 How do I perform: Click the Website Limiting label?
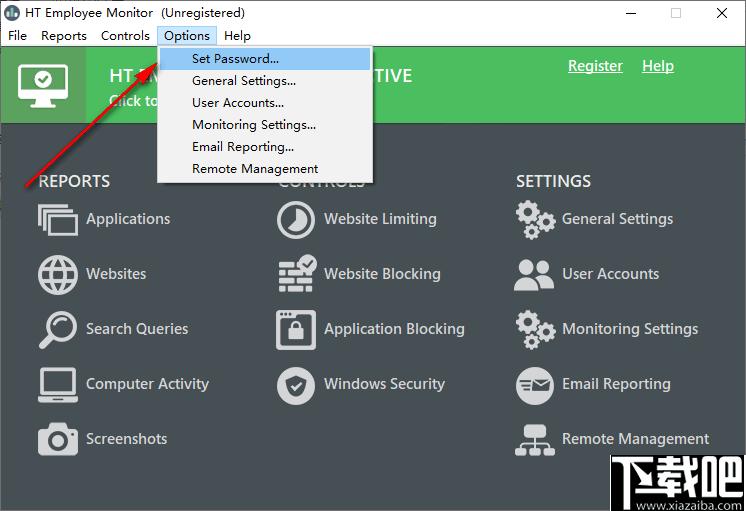point(380,219)
